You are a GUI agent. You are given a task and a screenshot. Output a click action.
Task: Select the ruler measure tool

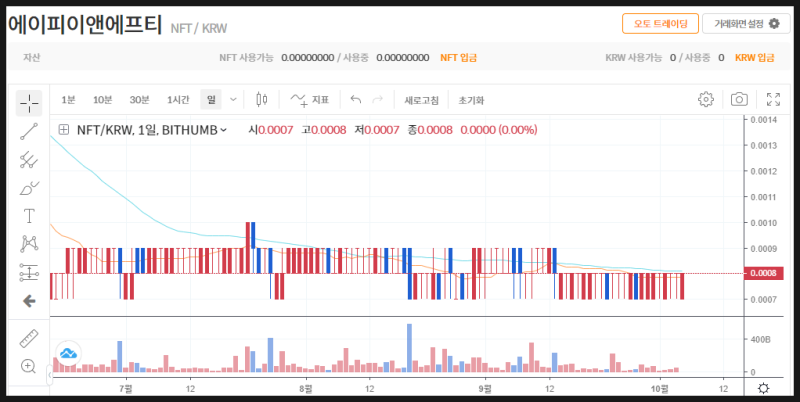29,338
